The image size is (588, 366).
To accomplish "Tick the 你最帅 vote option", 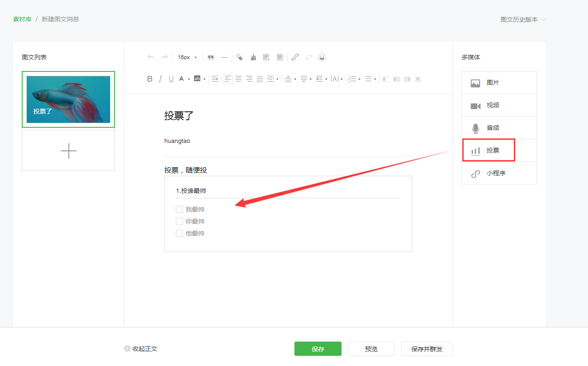I will [x=179, y=221].
